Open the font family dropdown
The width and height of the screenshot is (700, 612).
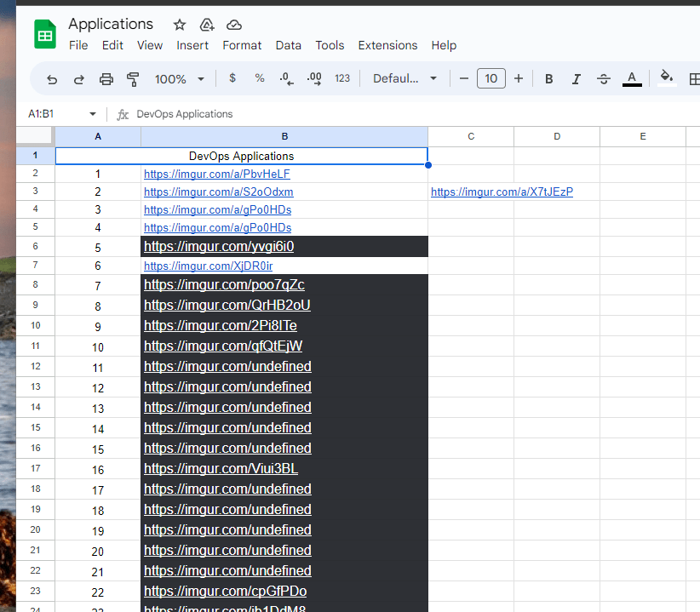(x=405, y=79)
